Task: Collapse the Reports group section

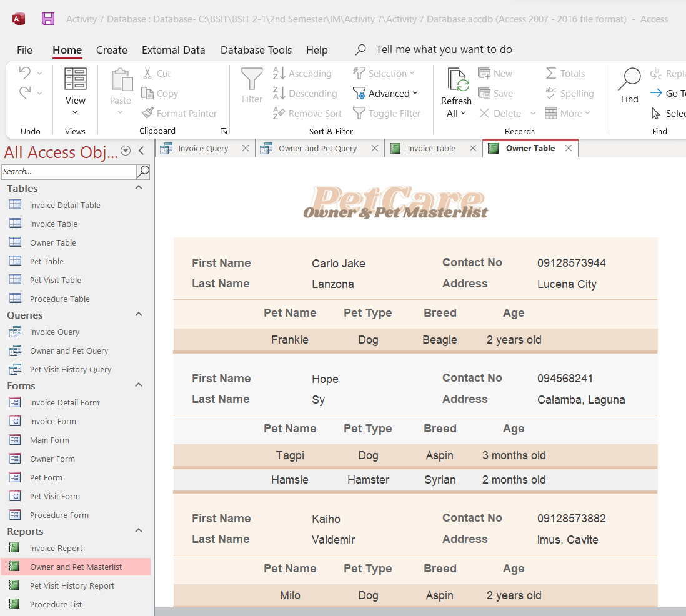Action: point(139,531)
